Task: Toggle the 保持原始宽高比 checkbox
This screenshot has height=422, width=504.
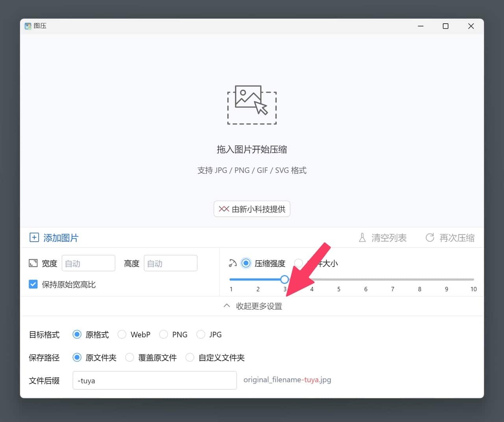Action: [33, 284]
